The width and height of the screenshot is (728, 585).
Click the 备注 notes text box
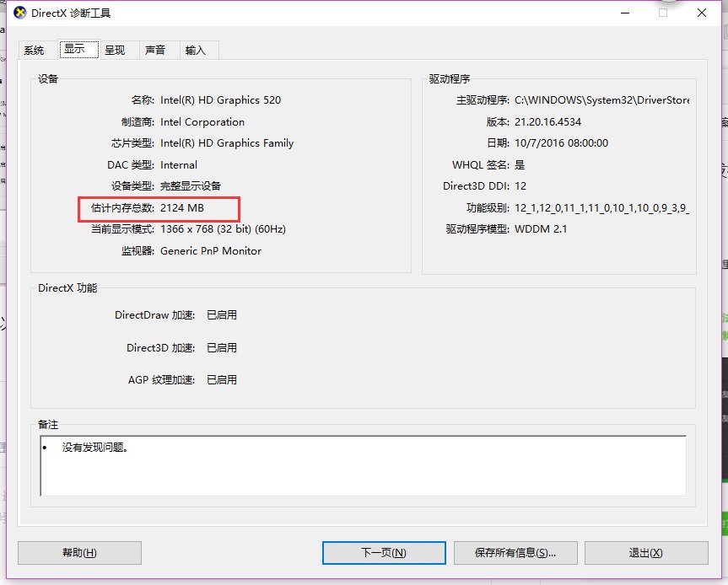tap(363, 466)
